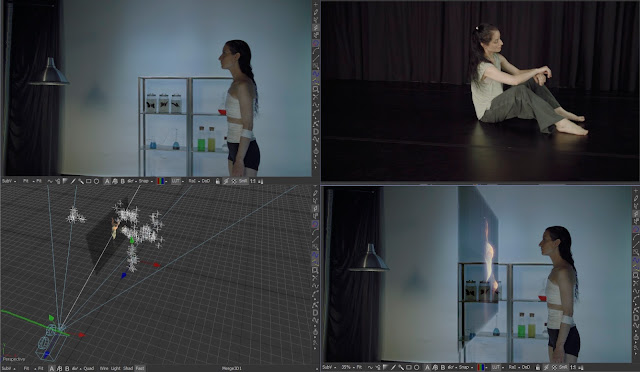The height and width of the screenshot is (372, 640).
Task: Toggle RoI in bottom-right viewer
Action: pyautogui.click(x=512, y=368)
